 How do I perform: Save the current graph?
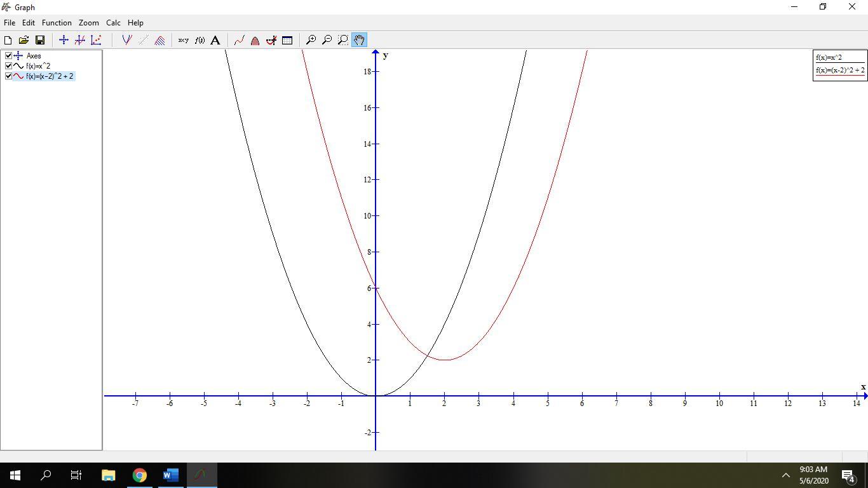click(39, 40)
